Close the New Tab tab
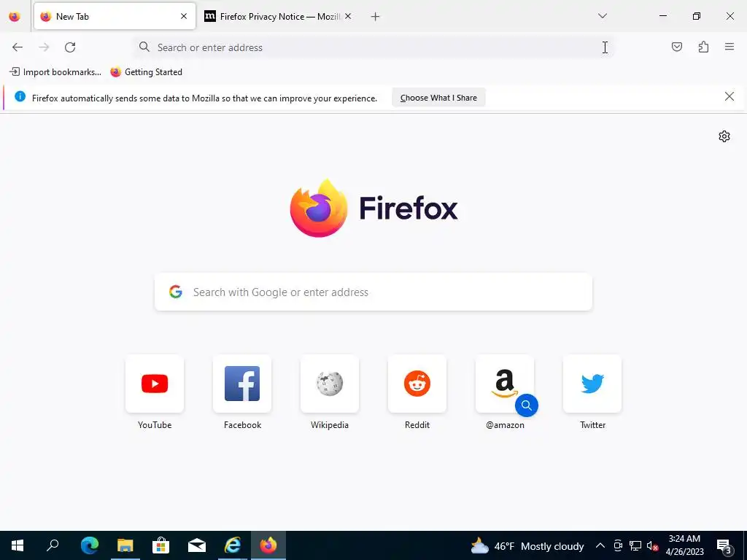Image resolution: width=747 pixels, height=560 pixels. pyautogui.click(x=184, y=16)
